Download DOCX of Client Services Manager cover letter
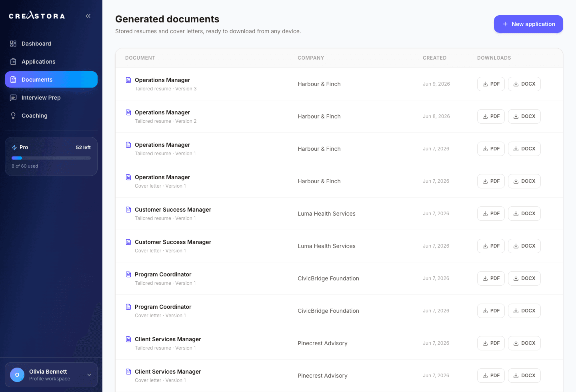Image resolution: width=576 pixels, height=392 pixels. click(x=524, y=376)
